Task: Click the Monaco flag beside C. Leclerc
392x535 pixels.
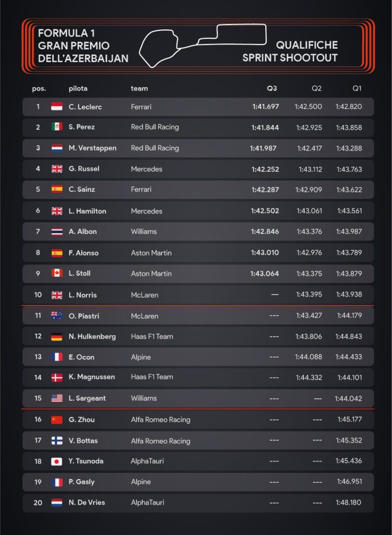Action: pos(56,107)
